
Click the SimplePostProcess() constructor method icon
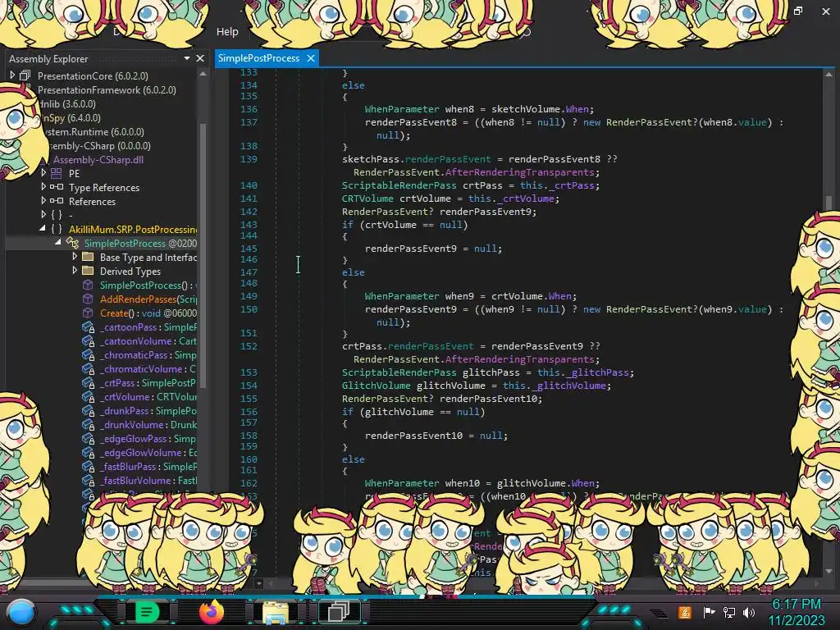coord(88,285)
